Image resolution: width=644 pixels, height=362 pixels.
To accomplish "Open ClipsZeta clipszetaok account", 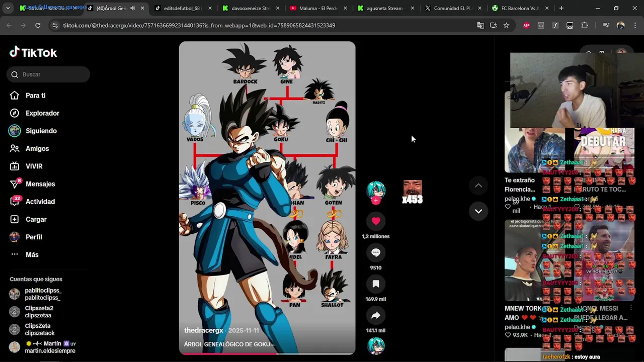I will 40,329.
